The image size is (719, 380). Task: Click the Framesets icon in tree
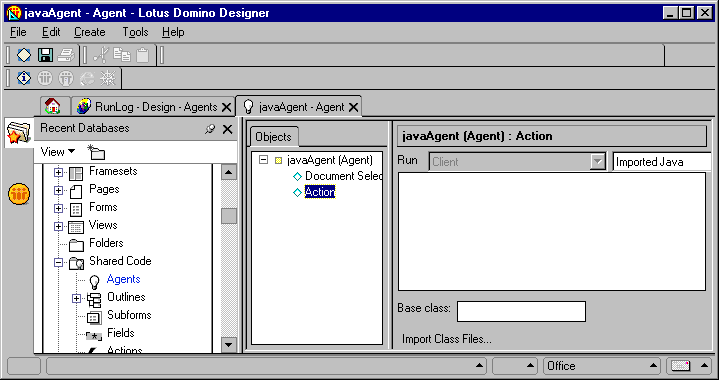[x=76, y=173]
